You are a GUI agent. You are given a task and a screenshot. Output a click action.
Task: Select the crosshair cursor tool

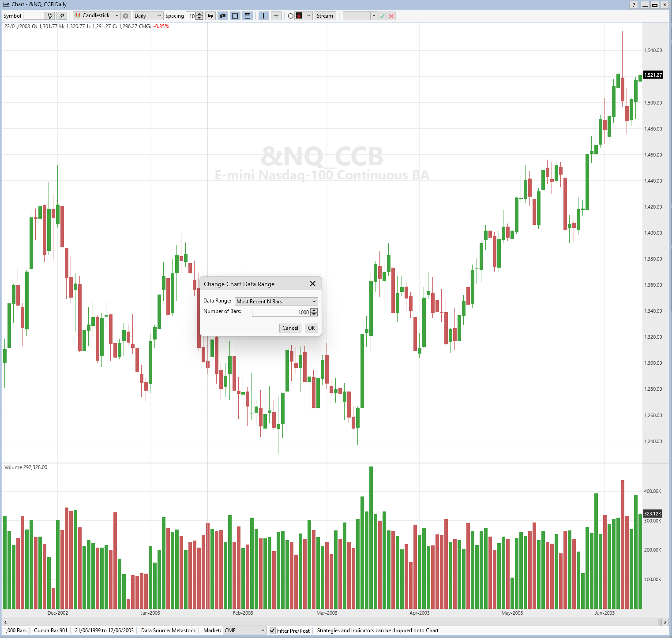point(276,16)
